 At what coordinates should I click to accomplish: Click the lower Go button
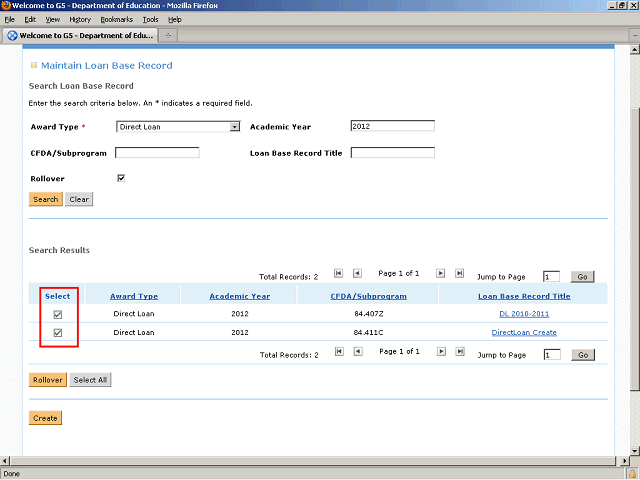tap(583, 355)
